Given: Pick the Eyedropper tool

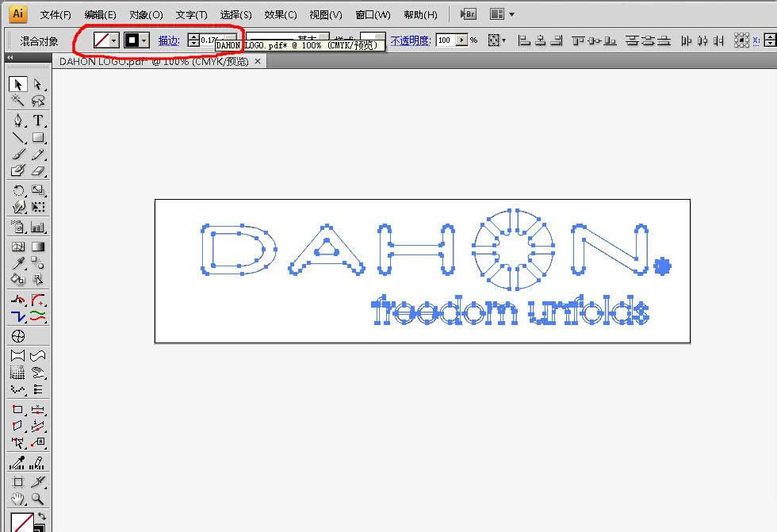Looking at the screenshot, I should pyautogui.click(x=17, y=262).
